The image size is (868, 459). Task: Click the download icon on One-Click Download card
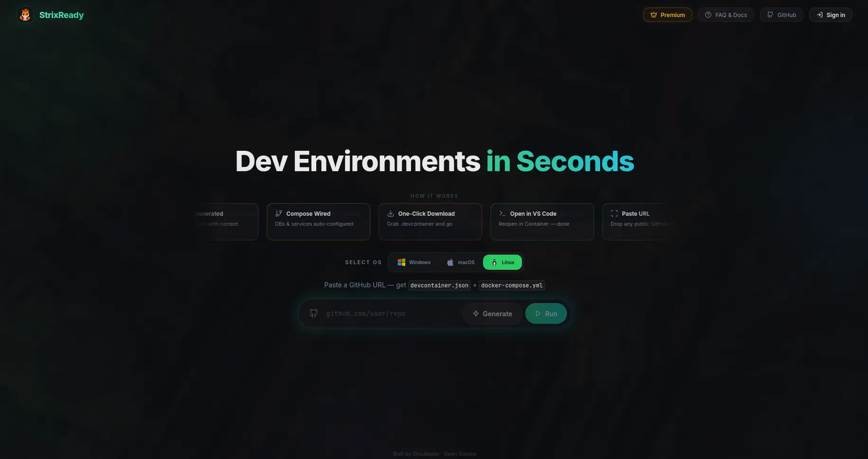390,213
